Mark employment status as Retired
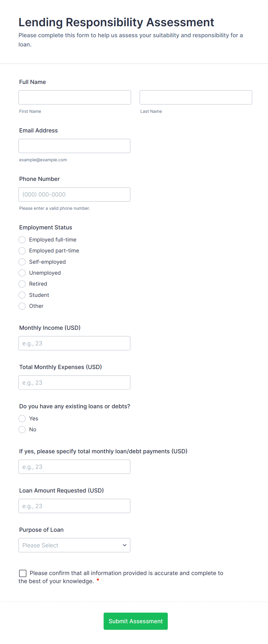Screen dimensions: 268x644 pos(22,284)
